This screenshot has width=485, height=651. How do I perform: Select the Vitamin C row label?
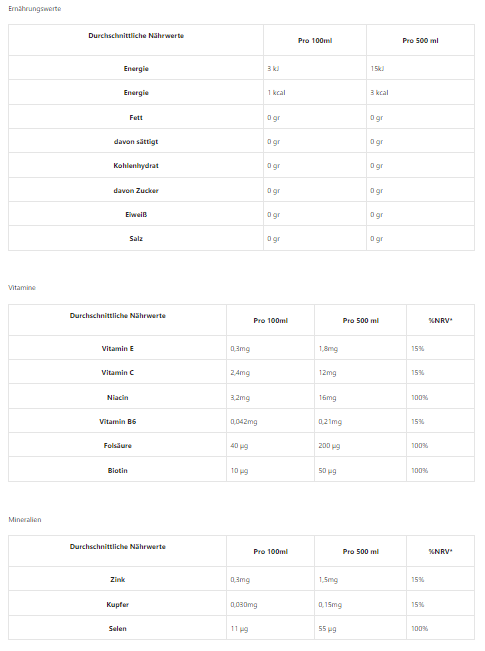click(x=118, y=373)
